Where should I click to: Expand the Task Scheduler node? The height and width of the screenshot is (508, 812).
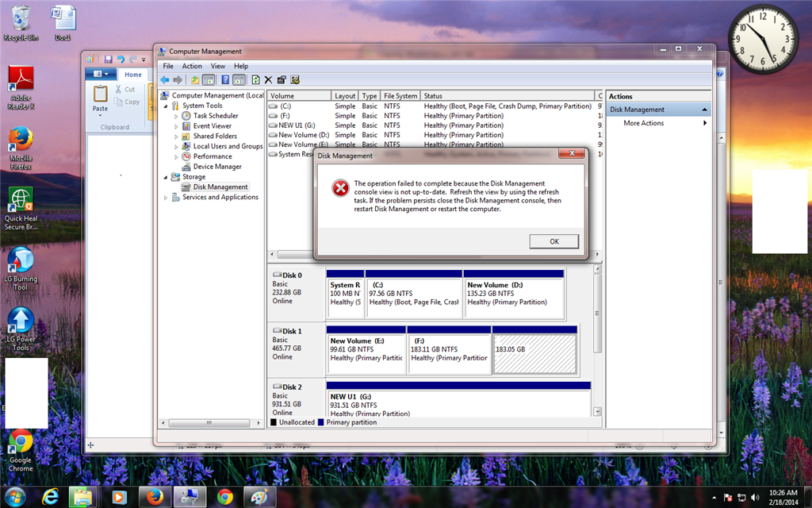tap(176, 116)
